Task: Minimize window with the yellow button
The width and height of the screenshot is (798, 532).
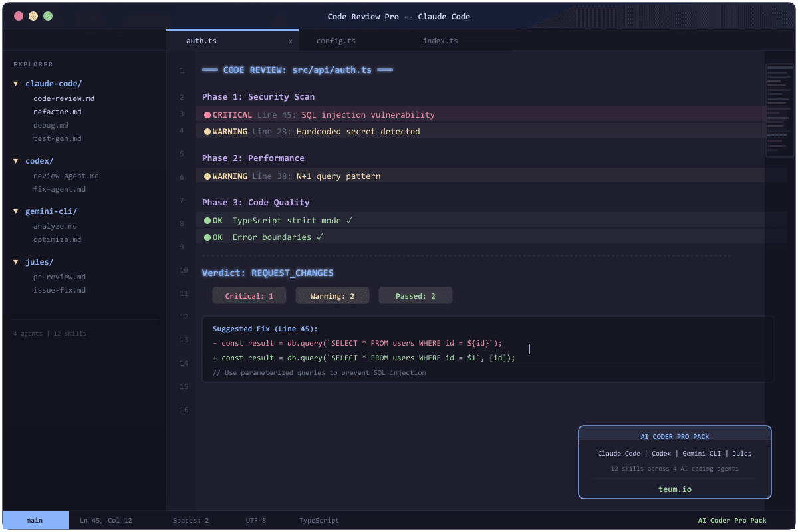Action: tap(33, 16)
